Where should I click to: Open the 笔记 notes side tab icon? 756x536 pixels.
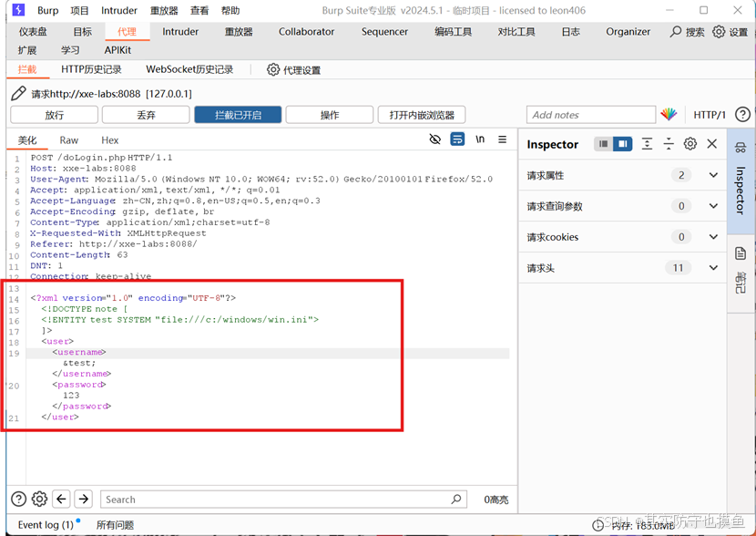pos(741,253)
